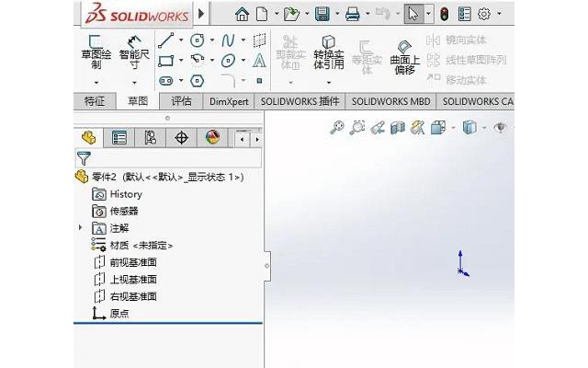
Task: Switch to the DimXpert tab
Action: pyautogui.click(x=229, y=101)
